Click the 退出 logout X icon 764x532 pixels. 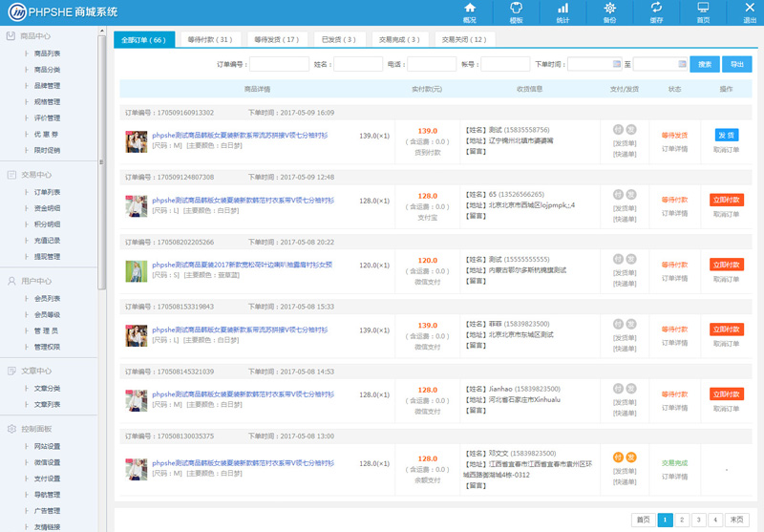click(749, 9)
